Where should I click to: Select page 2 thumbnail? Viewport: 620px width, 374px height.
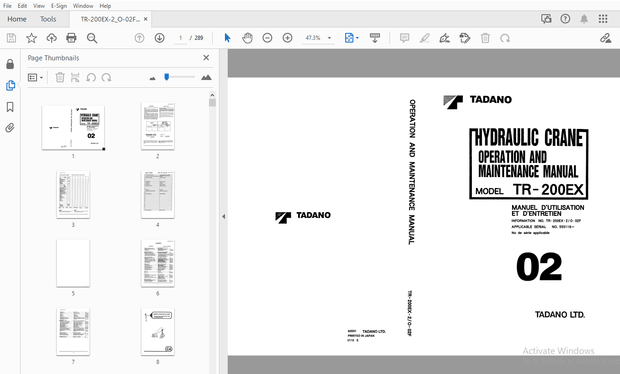pyautogui.click(x=158, y=126)
